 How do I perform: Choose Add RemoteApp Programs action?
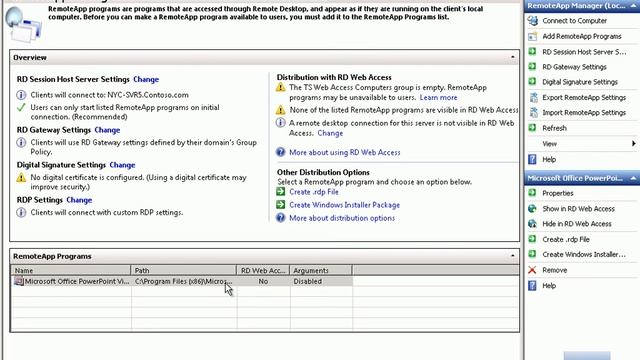click(582, 36)
